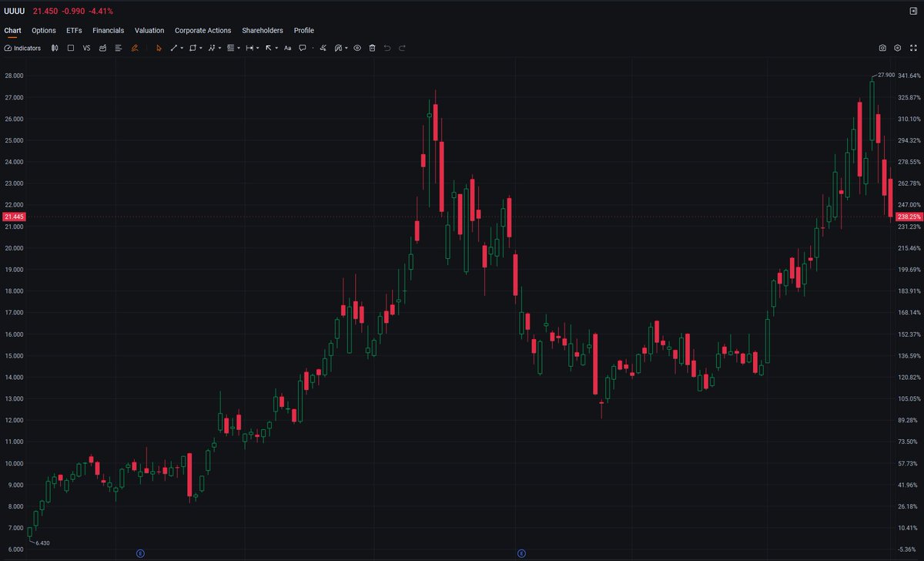Open chart settings hexagon icon

898,48
